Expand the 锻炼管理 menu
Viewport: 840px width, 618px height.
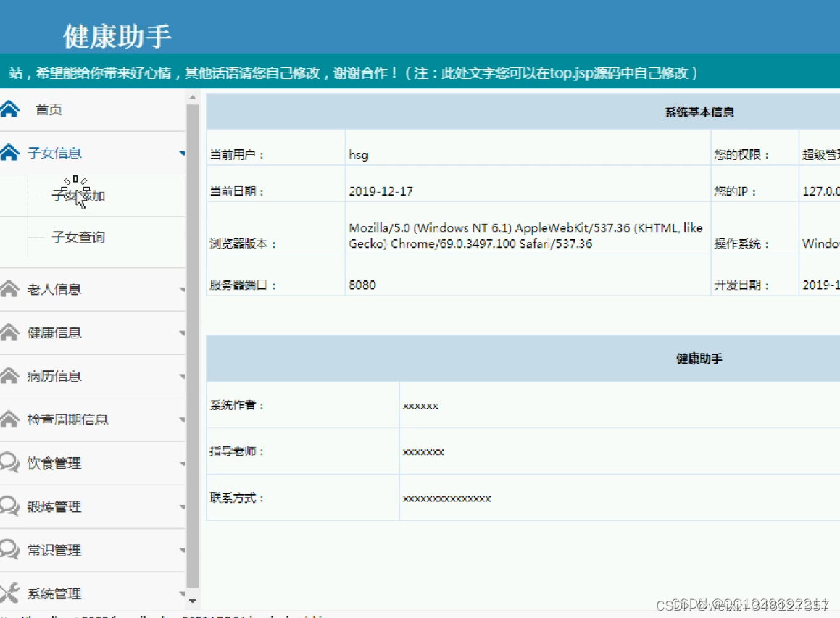point(181,506)
